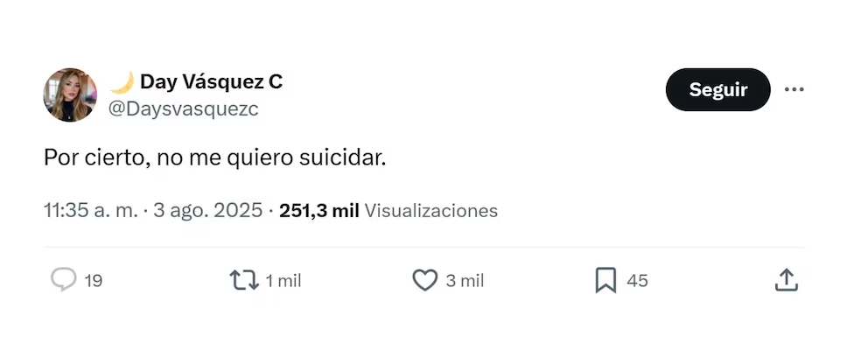
Task: Click the moon emoji beside the name
Action: pyautogui.click(x=122, y=82)
